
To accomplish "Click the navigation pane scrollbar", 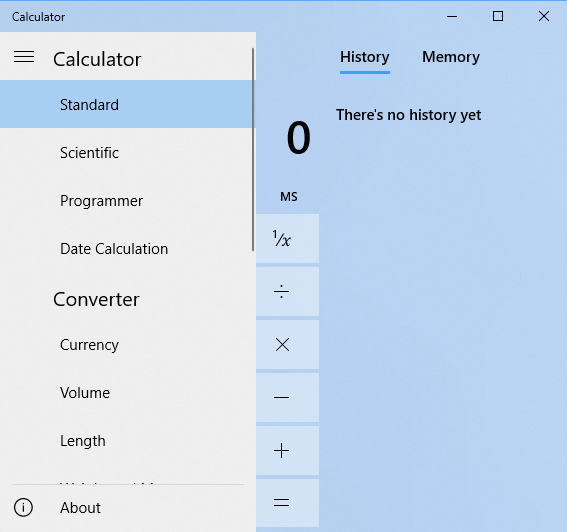I will coord(253,149).
